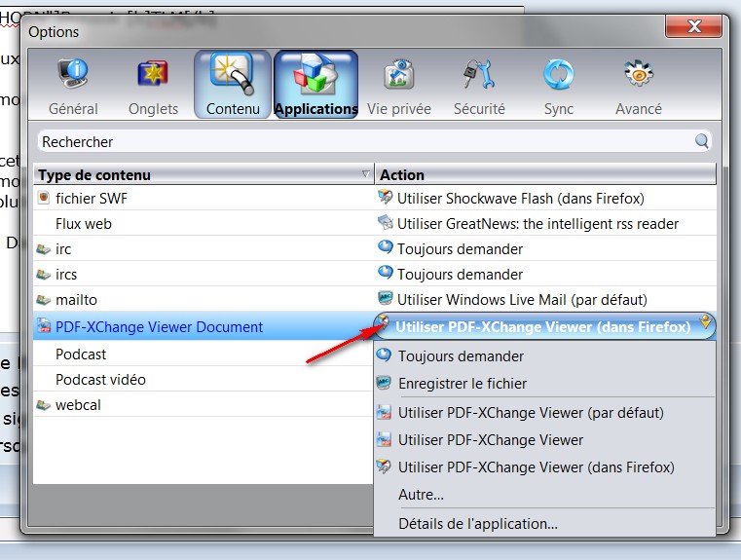Screen dimensions: 741x560
Task: Close the Options dialog
Action: point(693,25)
